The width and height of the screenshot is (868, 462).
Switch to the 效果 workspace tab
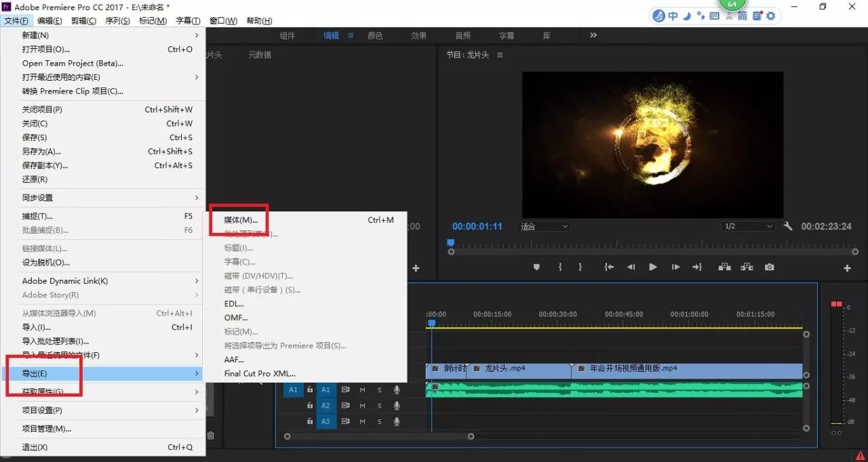[418, 35]
